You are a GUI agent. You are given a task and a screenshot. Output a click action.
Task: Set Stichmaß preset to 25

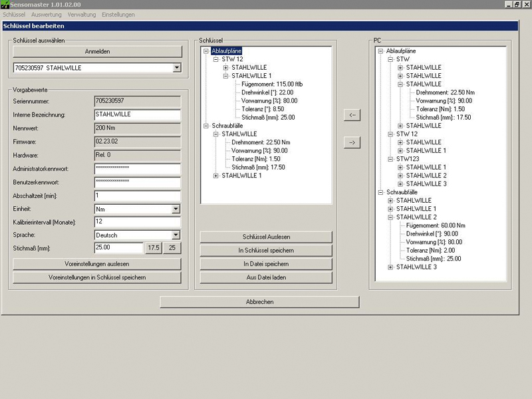tap(172, 248)
